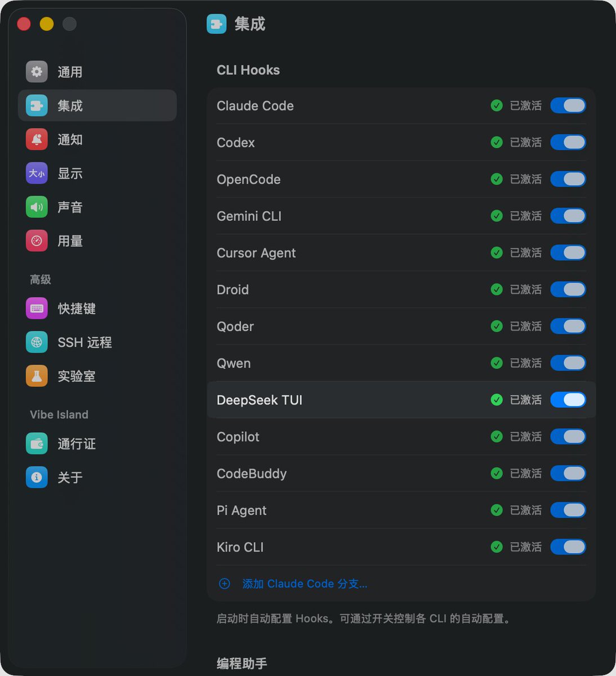Turn off the Gemini CLI switch

(x=568, y=216)
